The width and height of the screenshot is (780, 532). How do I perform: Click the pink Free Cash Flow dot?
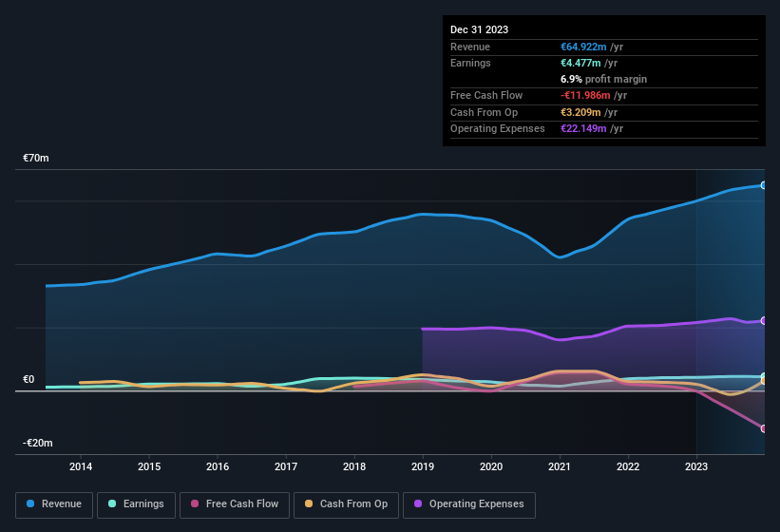pyautogui.click(x=195, y=504)
